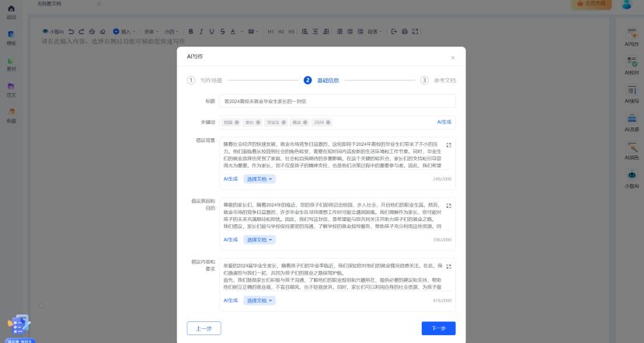Go to step 3 参考文档
This screenshot has width=644, height=343.
438,81
